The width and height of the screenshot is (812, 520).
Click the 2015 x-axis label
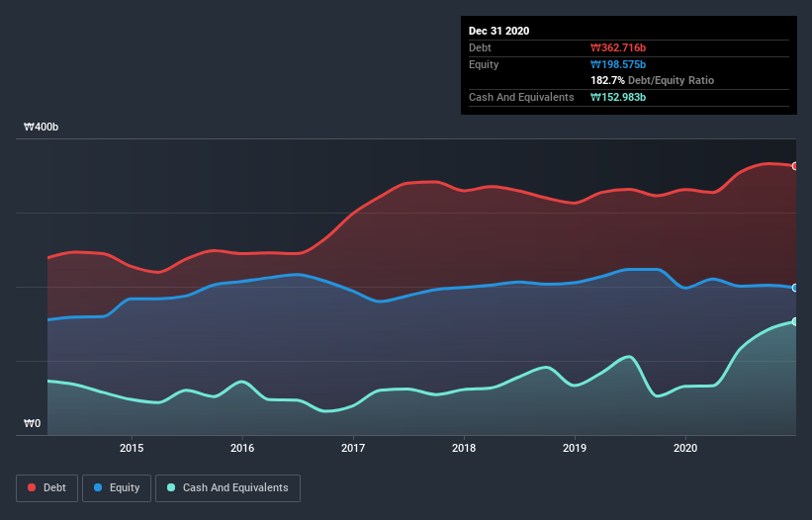[x=132, y=448]
